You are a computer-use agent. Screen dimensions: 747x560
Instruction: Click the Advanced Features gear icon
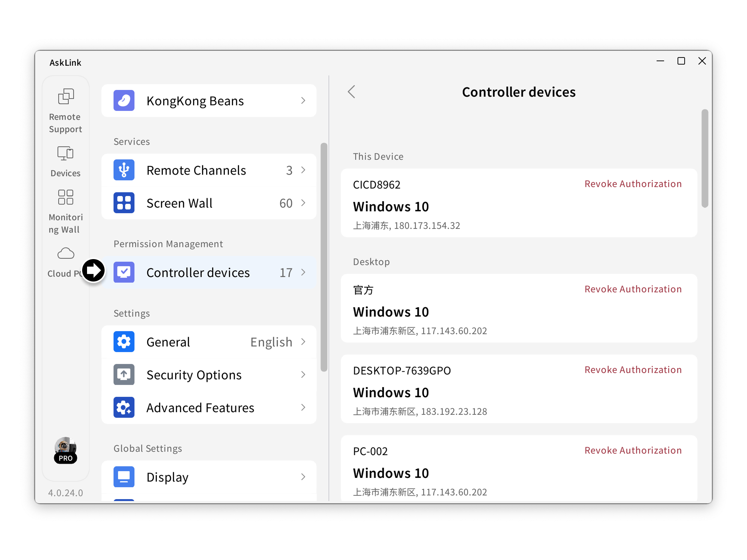pyautogui.click(x=124, y=407)
